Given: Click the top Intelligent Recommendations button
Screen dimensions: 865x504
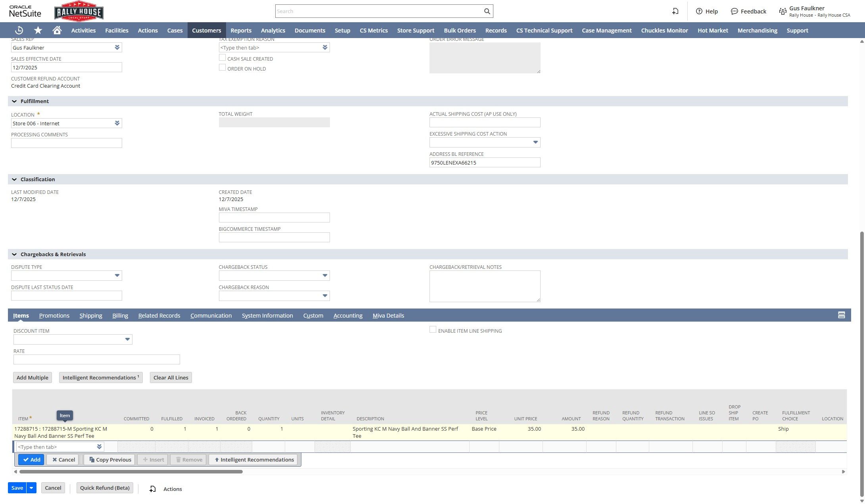Looking at the screenshot, I should [x=101, y=378].
